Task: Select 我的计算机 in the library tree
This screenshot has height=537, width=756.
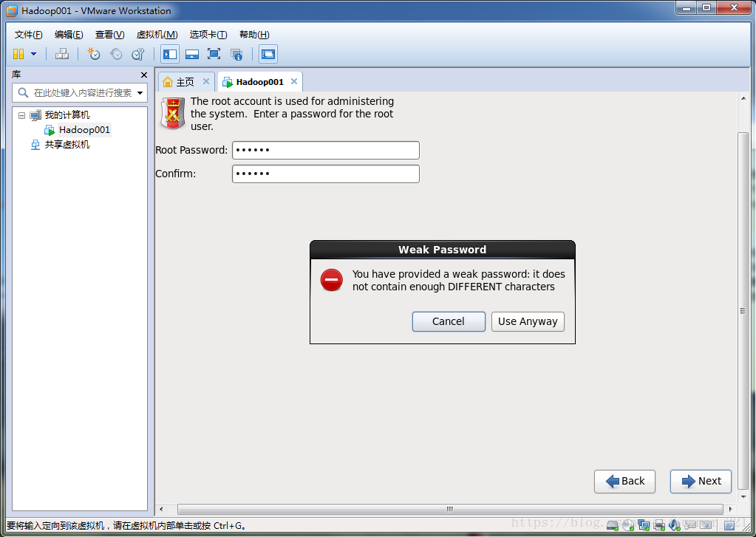Action: [67, 115]
